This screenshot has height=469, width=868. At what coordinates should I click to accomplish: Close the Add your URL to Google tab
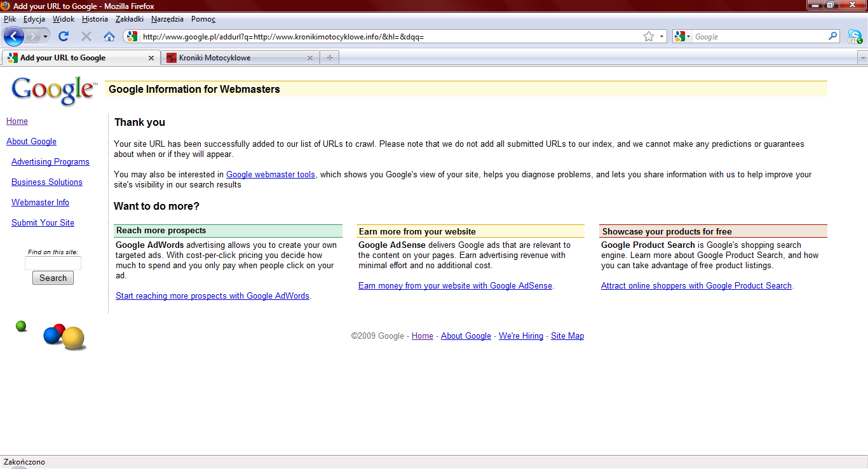pos(151,58)
